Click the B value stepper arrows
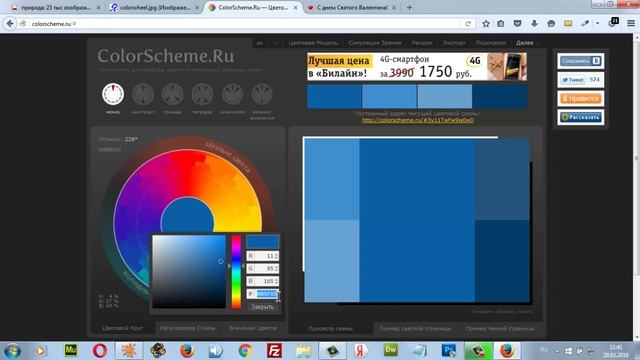Screen dimensions: 640x360 coord(276,281)
